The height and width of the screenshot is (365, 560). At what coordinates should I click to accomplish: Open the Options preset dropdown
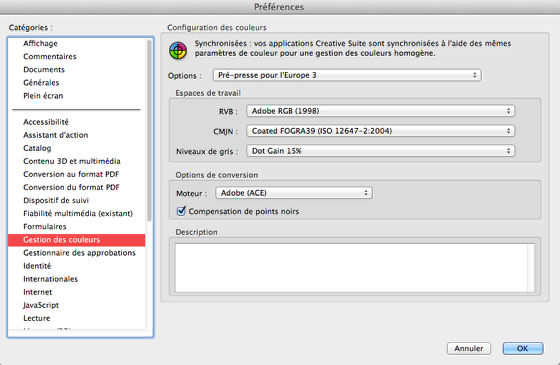point(347,75)
